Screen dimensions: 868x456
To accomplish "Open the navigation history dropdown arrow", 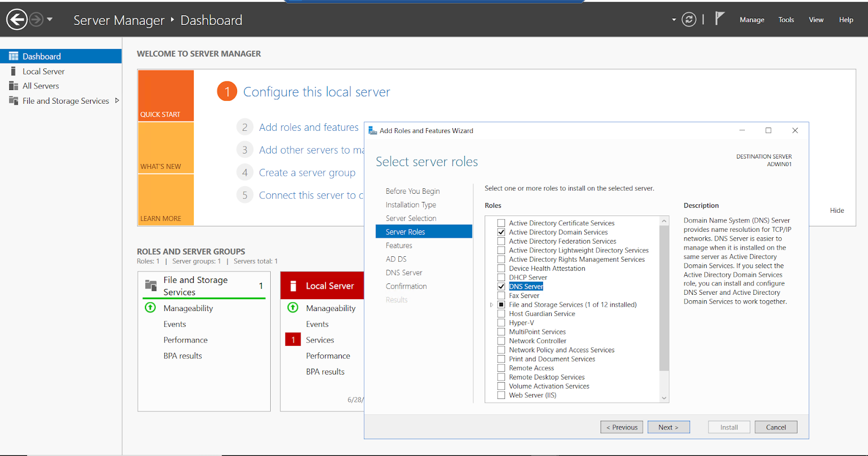I will (50, 20).
